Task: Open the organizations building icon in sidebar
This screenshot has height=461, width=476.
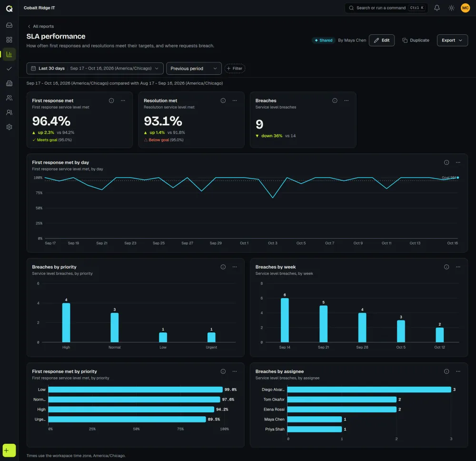Action: pos(9,83)
